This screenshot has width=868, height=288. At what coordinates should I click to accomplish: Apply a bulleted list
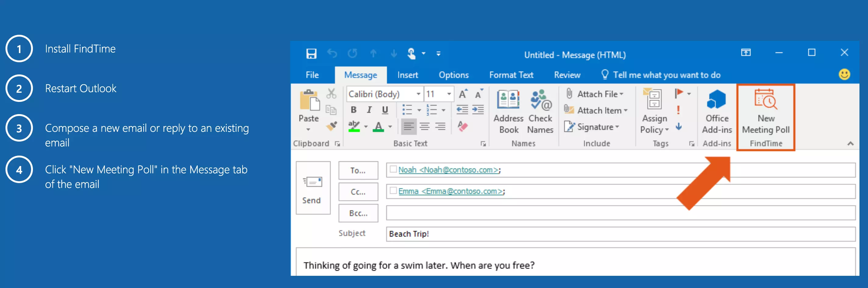point(407,110)
